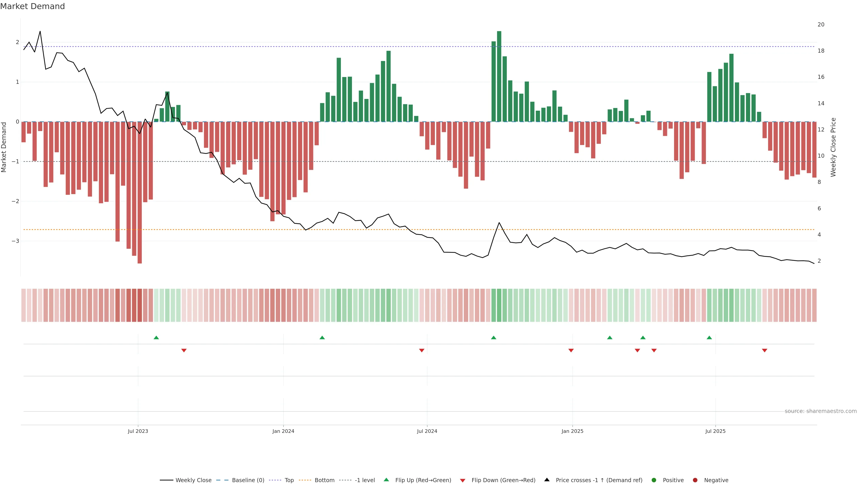Click the red Flip Down triangle before Jul 2024

422,351
